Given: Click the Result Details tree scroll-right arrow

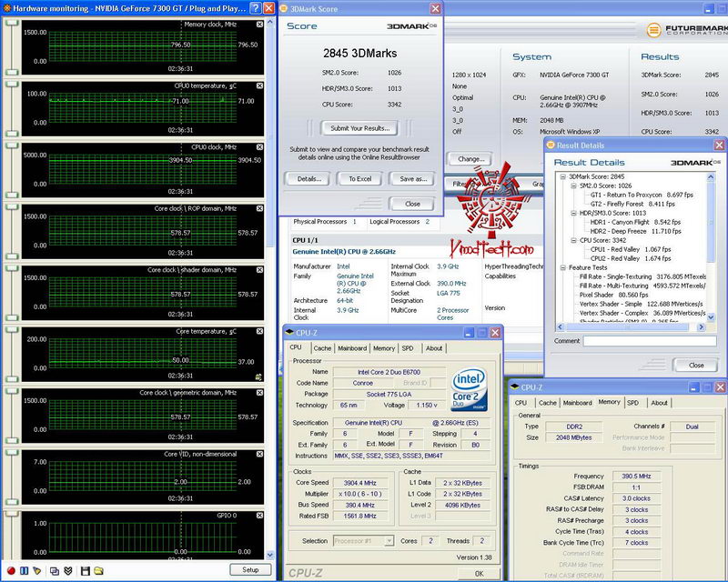Looking at the screenshot, I should tap(701, 326).
